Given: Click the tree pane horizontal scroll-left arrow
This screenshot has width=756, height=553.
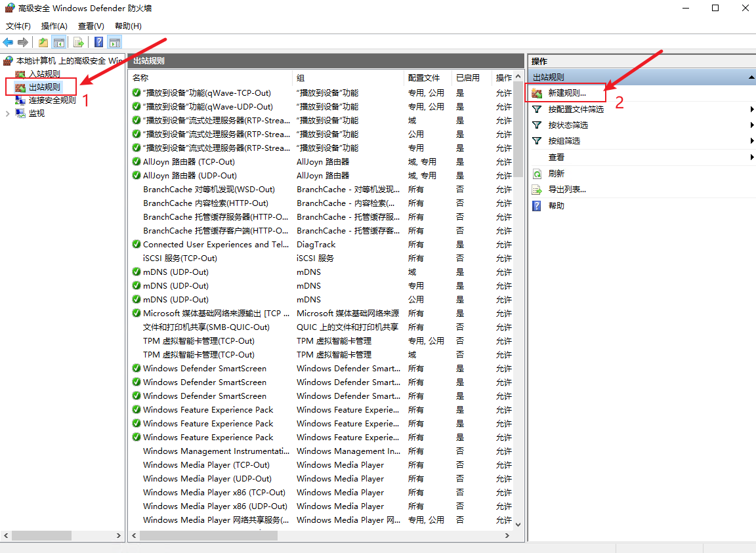Looking at the screenshot, I should [x=6, y=536].
